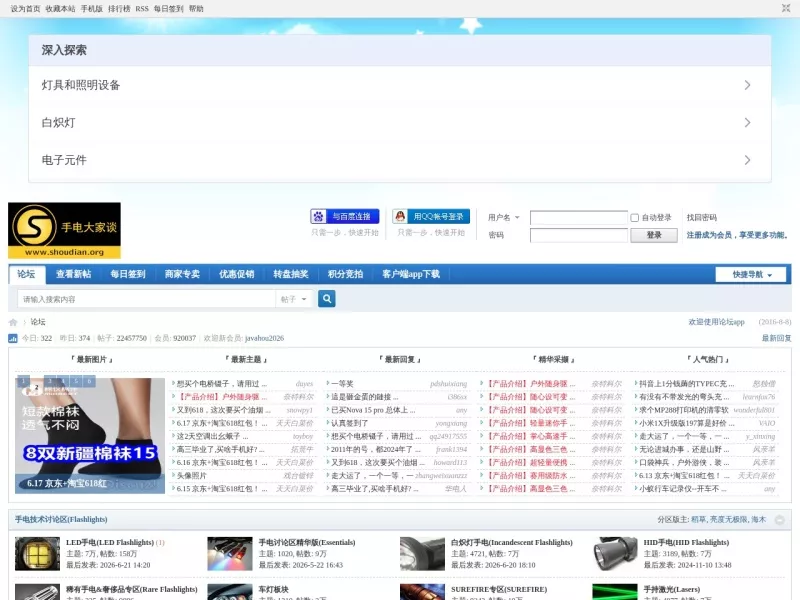
Task: Open thread 一等奖 by pdshuixiang
Action: [x=342, y=384]
